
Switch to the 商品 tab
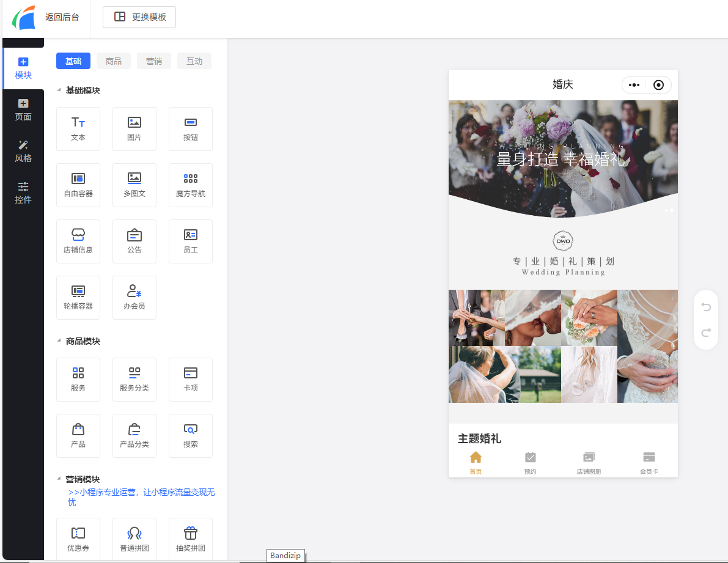tap(114, 61)
